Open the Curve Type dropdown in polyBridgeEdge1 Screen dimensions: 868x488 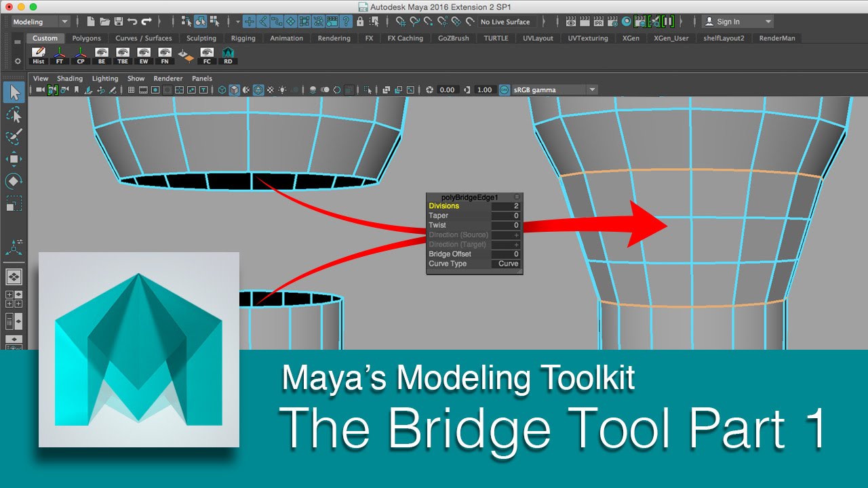(x=506, y=264)
